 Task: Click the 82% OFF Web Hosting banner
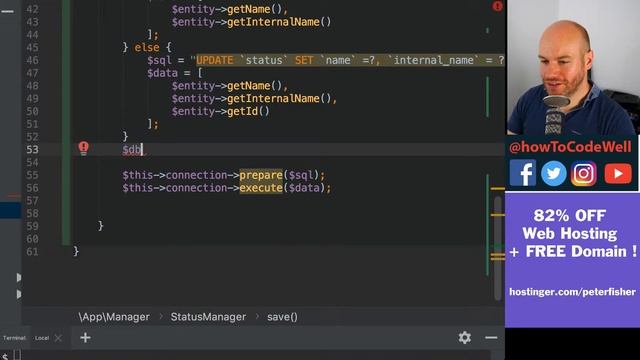pos(572,260)
